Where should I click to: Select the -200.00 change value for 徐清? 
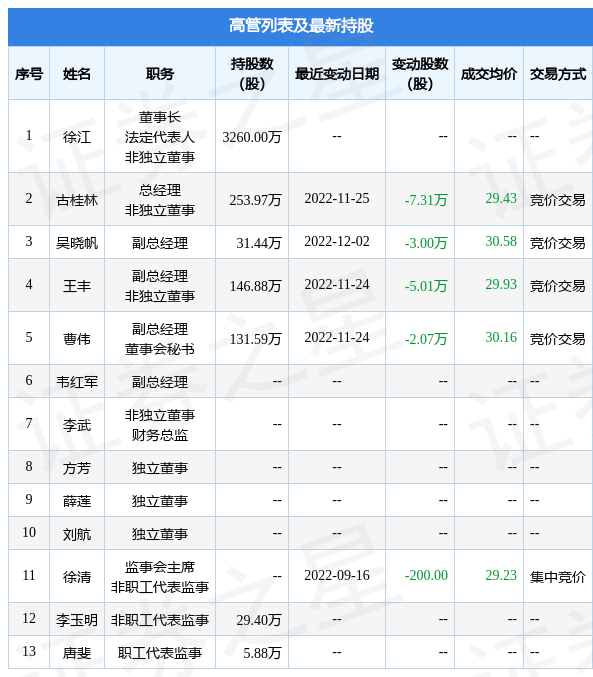click(426, 575)
